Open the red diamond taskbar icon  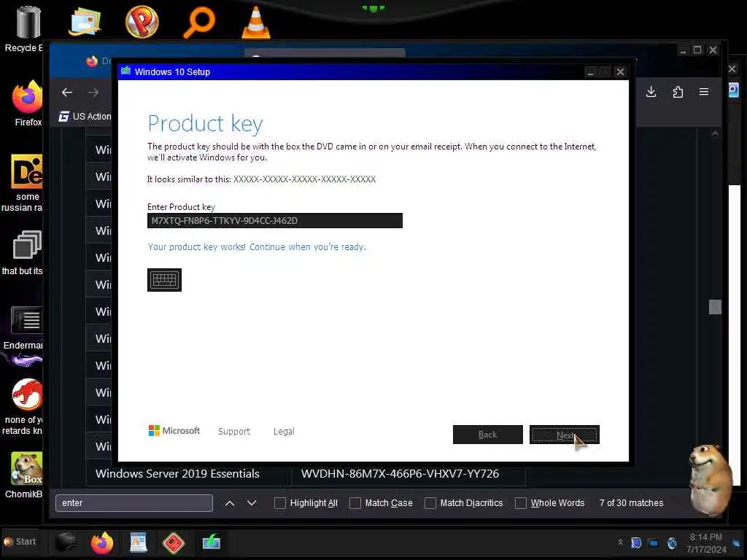click(174, 542)
